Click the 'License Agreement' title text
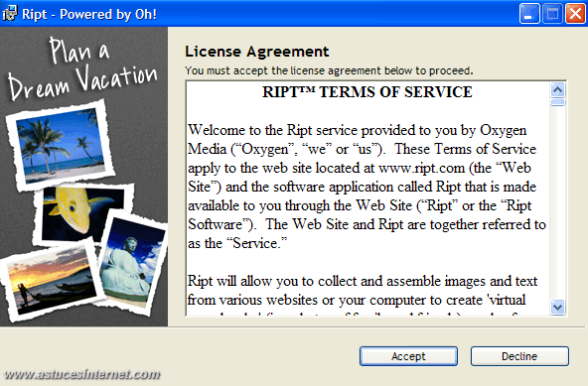This screenshot has height=386, width=588. [x=257, y=52]
